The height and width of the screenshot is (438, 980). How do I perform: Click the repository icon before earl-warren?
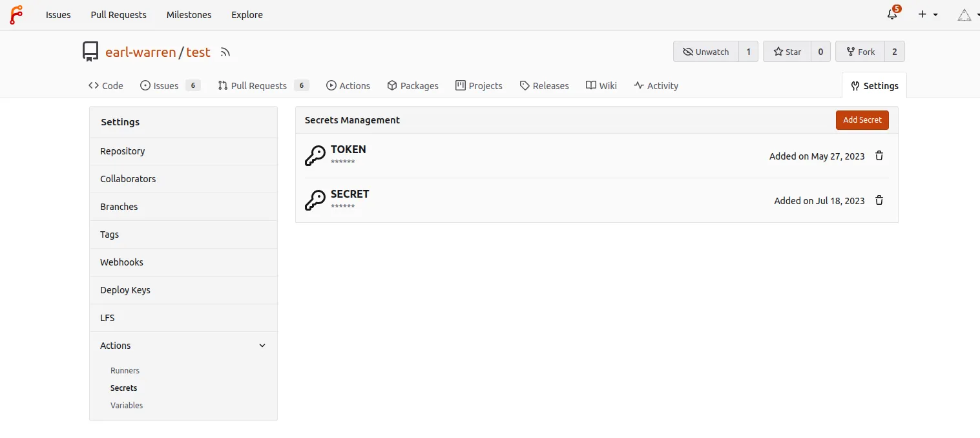tap(90, 52)
